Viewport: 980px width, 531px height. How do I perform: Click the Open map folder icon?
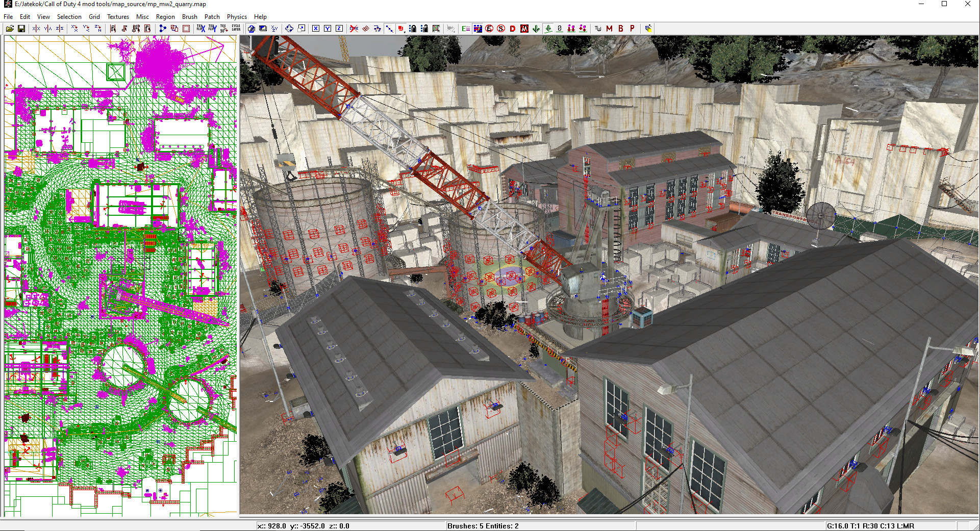(x=10, y=29)
